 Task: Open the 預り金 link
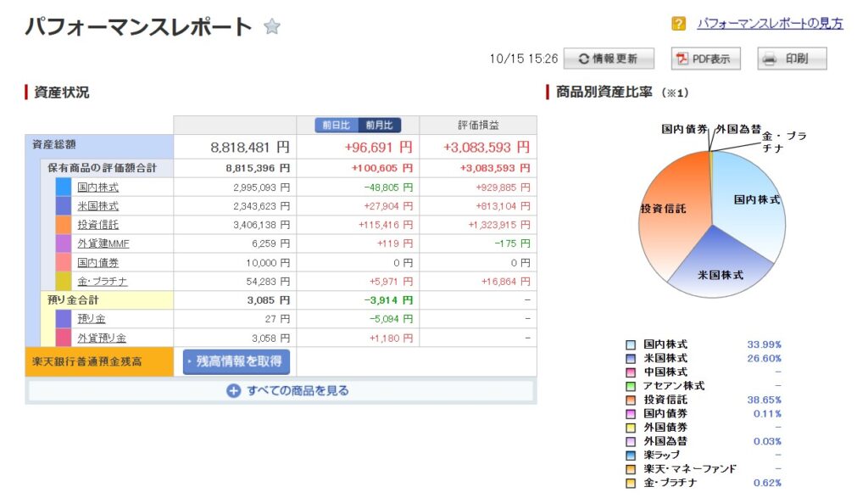coord(91,318)
